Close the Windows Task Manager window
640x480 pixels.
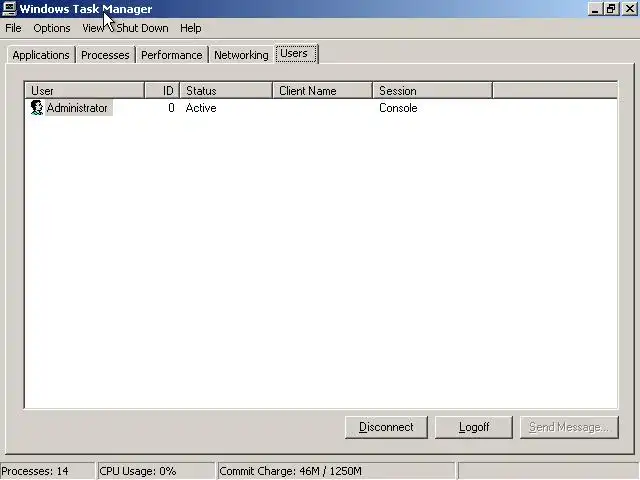coord(630,9)
